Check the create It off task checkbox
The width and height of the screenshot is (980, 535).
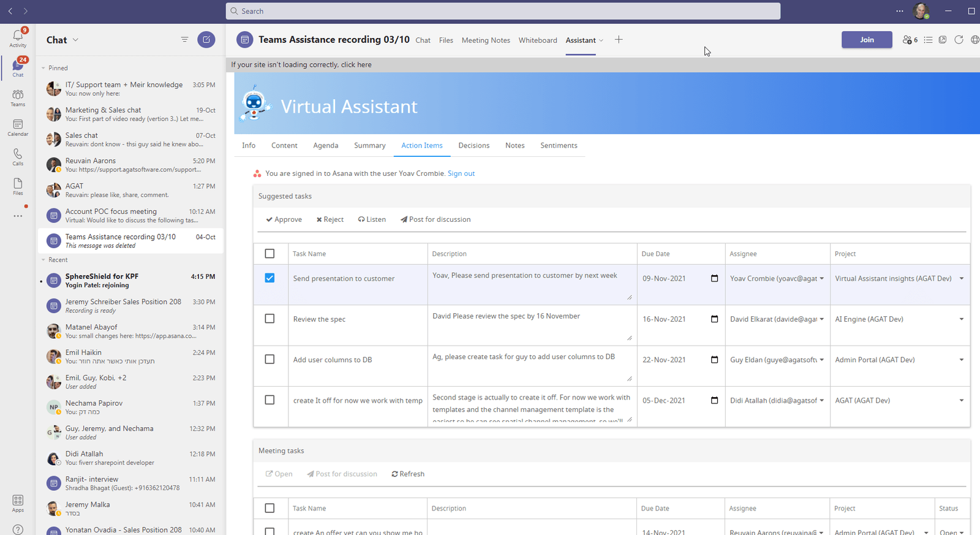[x=269, y=400]
